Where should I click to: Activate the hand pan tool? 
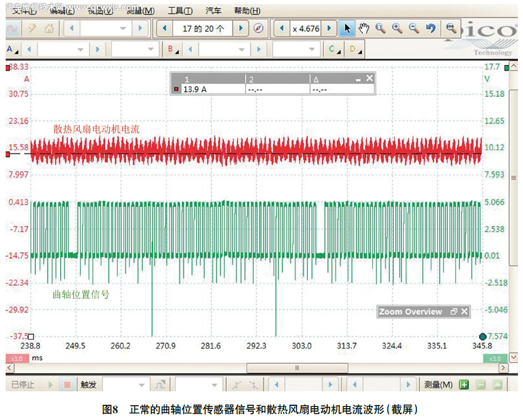point(364,28)
